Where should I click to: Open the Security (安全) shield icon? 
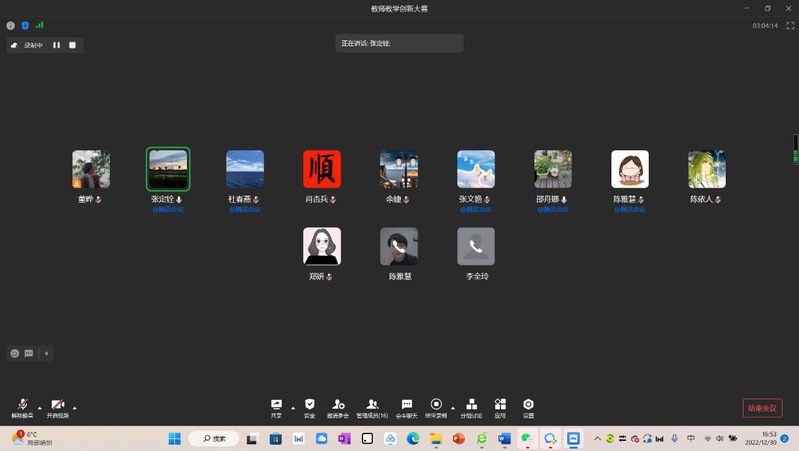pos(310,406)
